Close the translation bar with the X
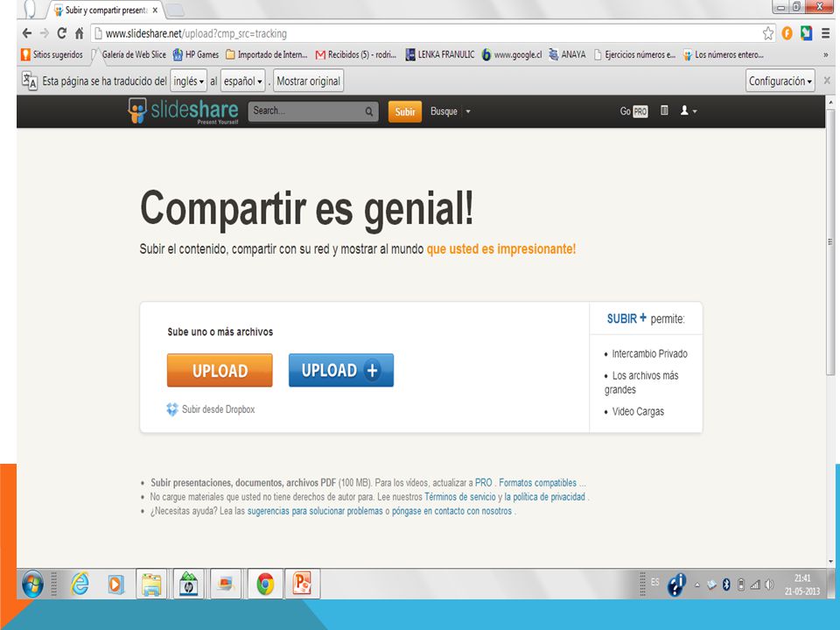Viewport: 840px width, 630px height. (827, 80)
